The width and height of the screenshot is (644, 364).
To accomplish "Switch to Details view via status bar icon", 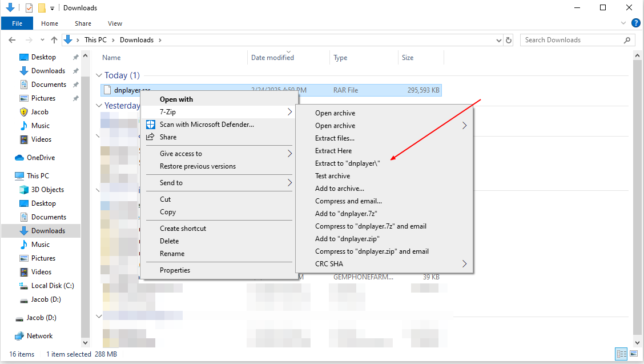I will 621,354.
